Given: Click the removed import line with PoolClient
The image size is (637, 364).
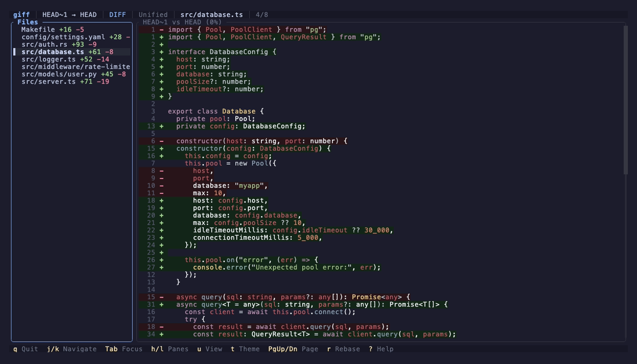Looking at the screenshot, I should [248, 30].
